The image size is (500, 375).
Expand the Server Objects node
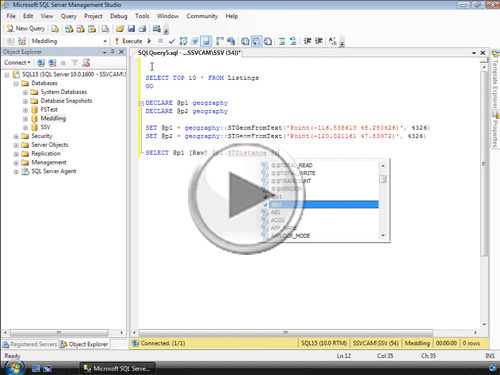(16, 145)
